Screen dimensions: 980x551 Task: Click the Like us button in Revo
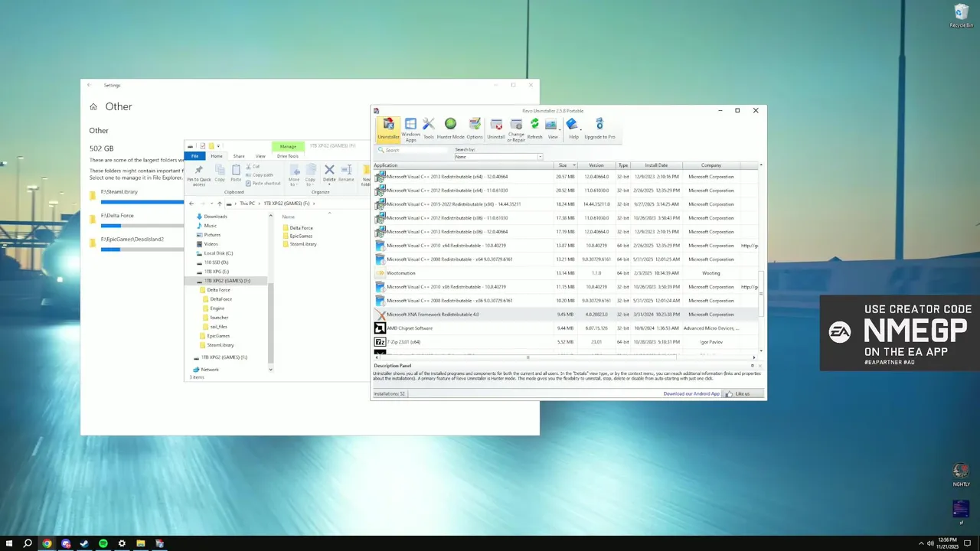(x=742, y=393)
